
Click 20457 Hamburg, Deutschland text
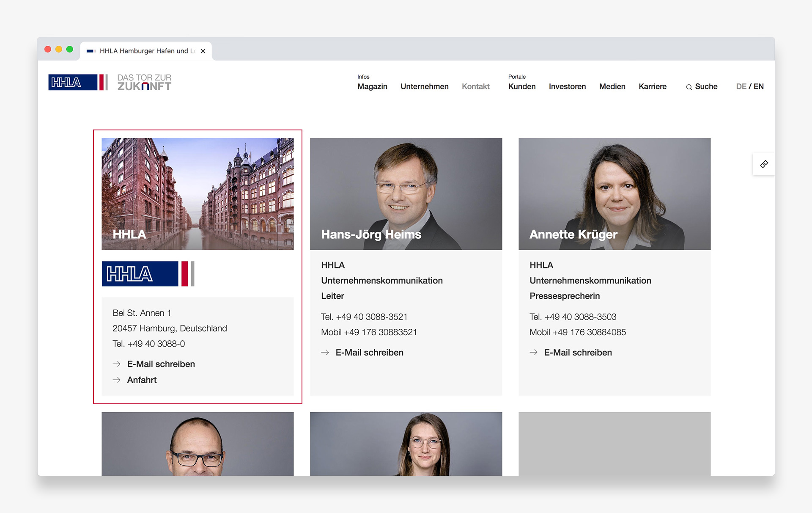point(170,328)
